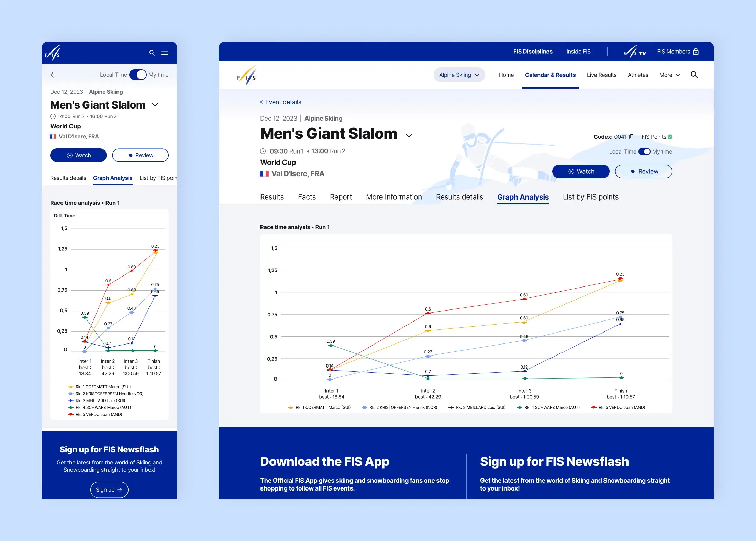Toggle MEILLARD Loic series in desktop legend

point(477,407)
